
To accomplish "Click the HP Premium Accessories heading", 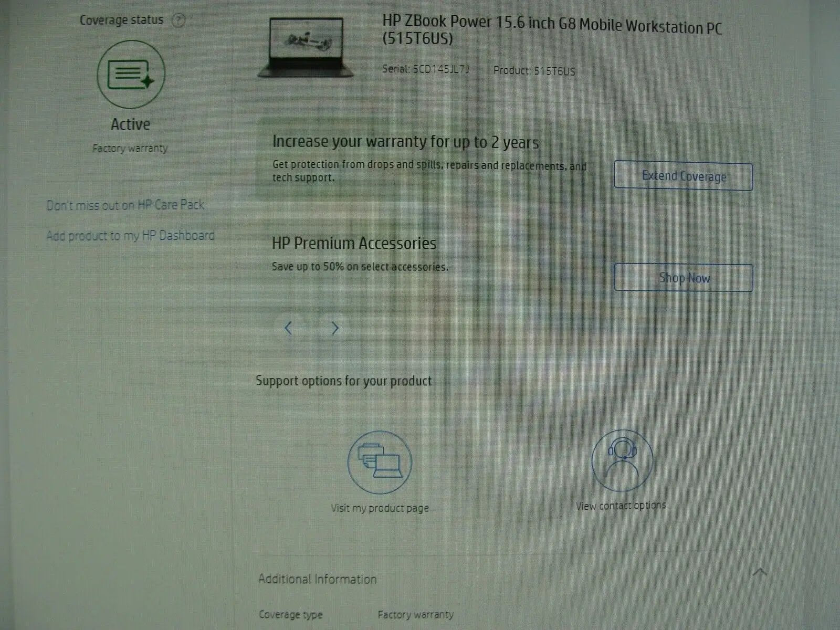I will click(354, 243).
